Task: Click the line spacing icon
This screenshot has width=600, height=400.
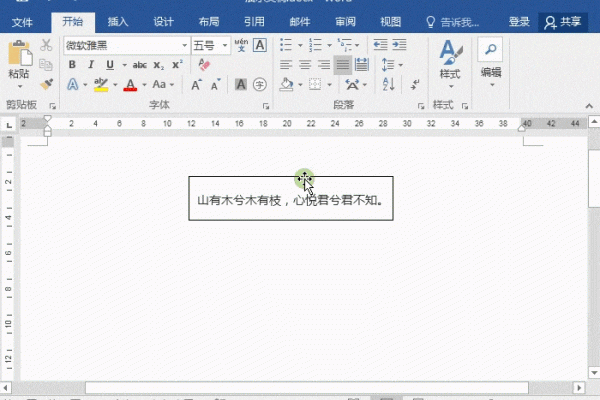Action: click(388, 65)
